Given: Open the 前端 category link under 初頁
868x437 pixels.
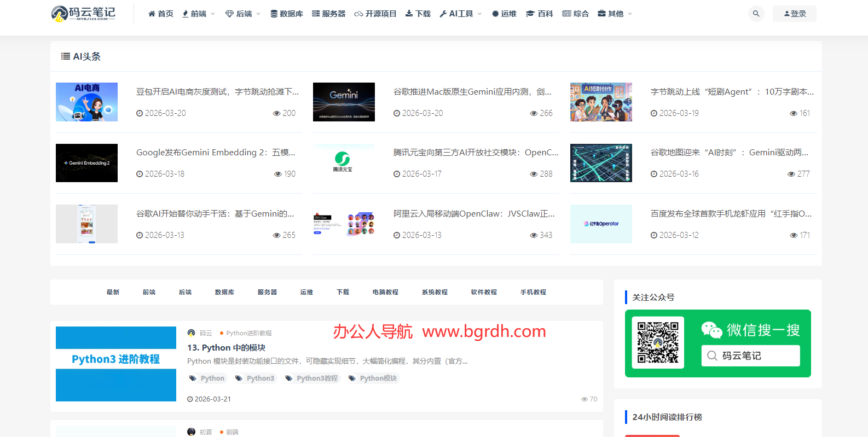Looking at the screenshot, I should [232, 432].
